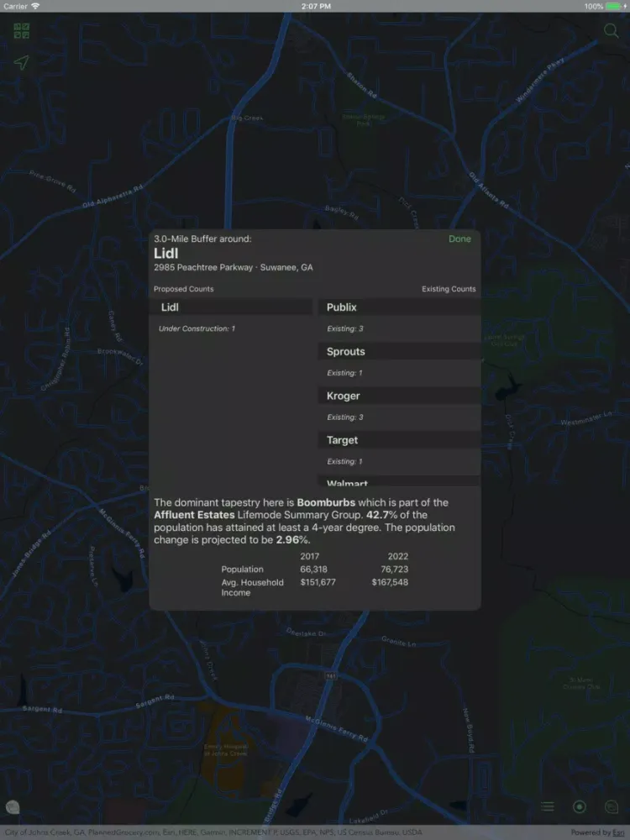Screen dimensions: 630x840
Task: Tap the 2017 population value 66,318
Action: (313, 570)
